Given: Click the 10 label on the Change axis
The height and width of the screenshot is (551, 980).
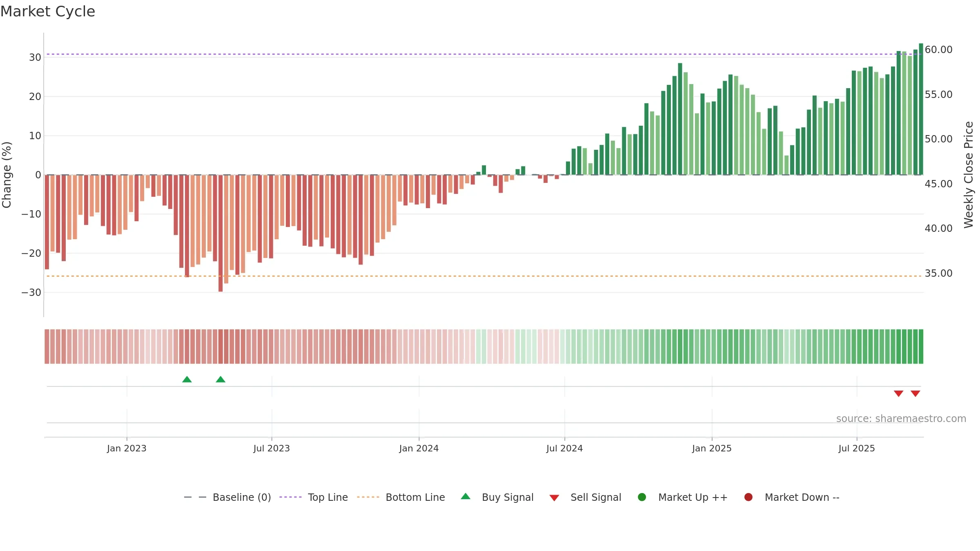Looking at the screenshot, I should coord(35,136).
